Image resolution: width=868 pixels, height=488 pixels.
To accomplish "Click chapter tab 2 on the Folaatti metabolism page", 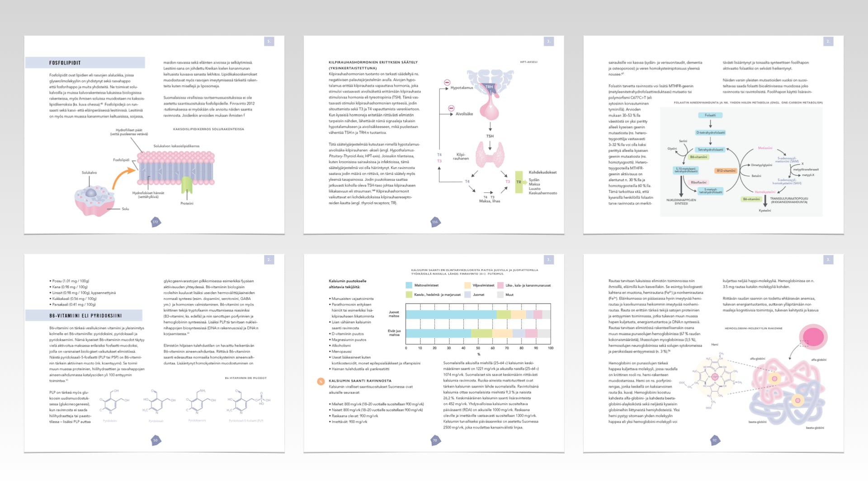I will point(828,42).
